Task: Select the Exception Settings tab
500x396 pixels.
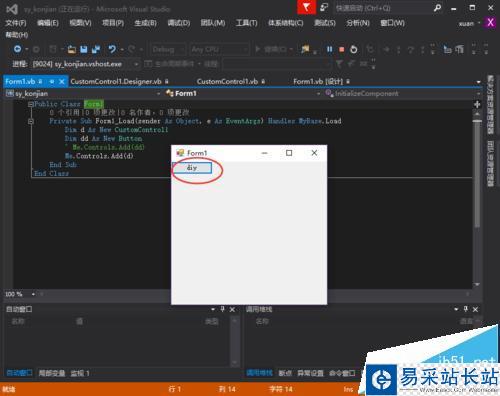Action: (310, 373)
